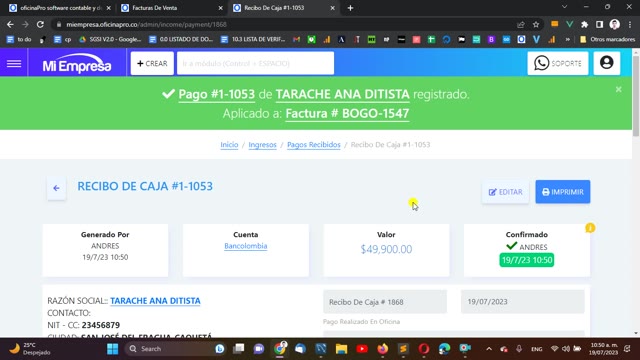Reload the page with browser refresh icon

(x=40, y=24)
